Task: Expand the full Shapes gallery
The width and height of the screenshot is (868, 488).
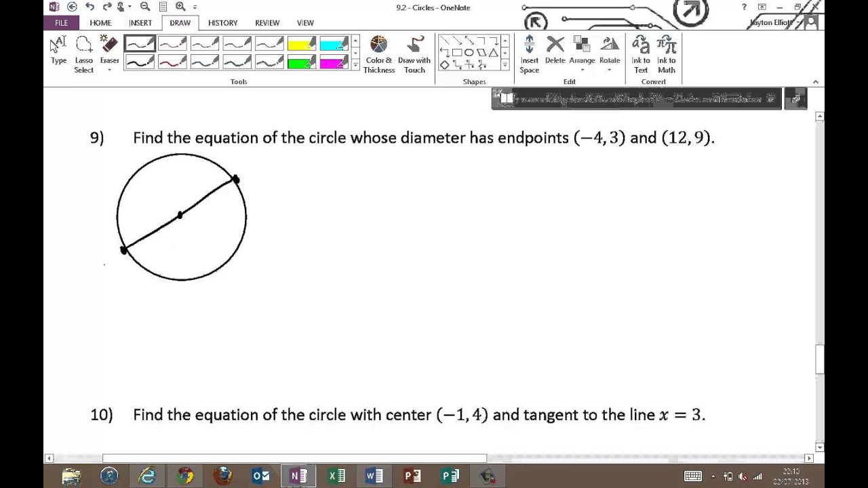Action: click(505, 65)
